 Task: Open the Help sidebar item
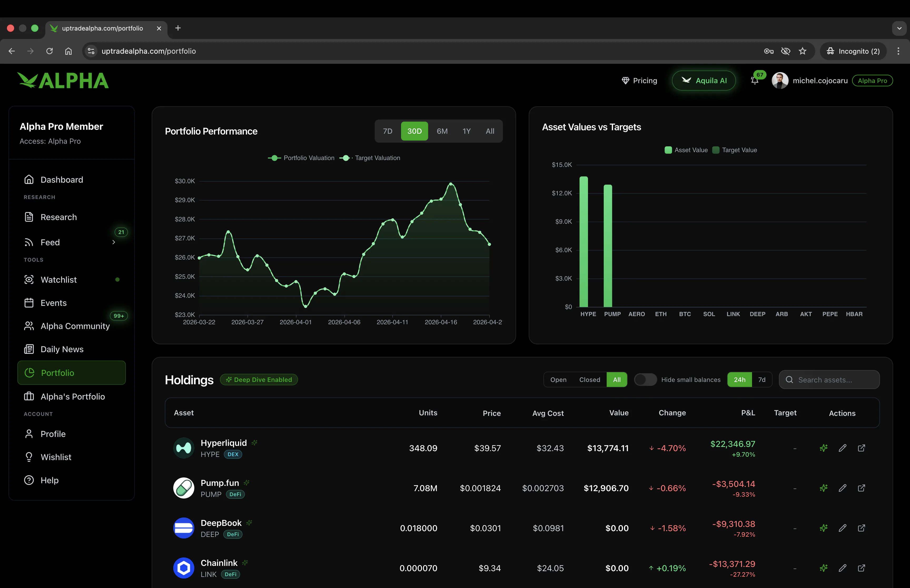pos(71,480)
